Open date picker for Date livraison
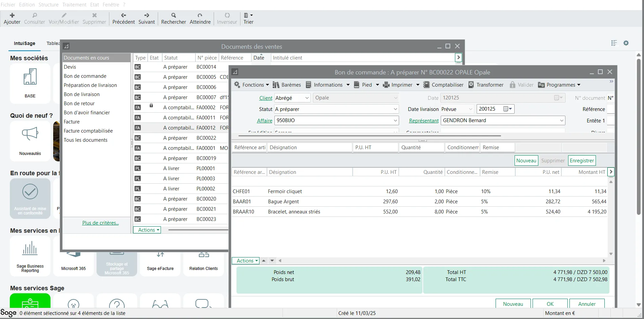The height and width of the screenshot is (319, 644). [508, 109]
